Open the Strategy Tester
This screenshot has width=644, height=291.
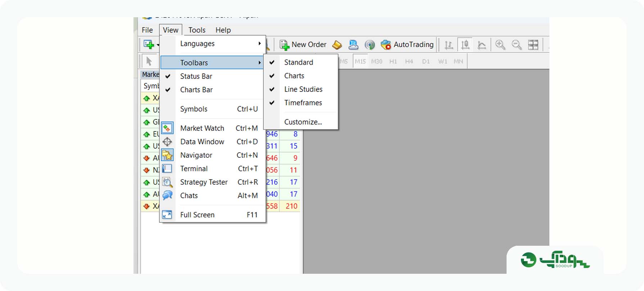pyautogui.click(x=213, y=182)
